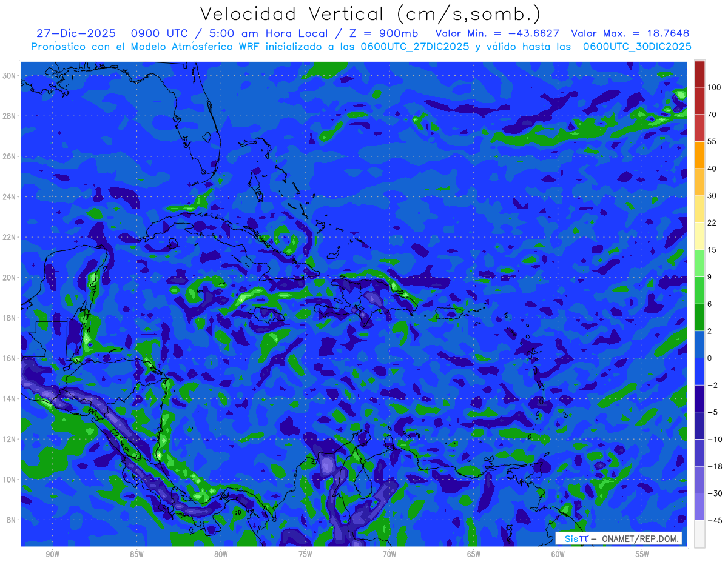Pick the red swatch between 70 and 100
The height and width of the screenshot is (562, 728).
click(699, 101)
